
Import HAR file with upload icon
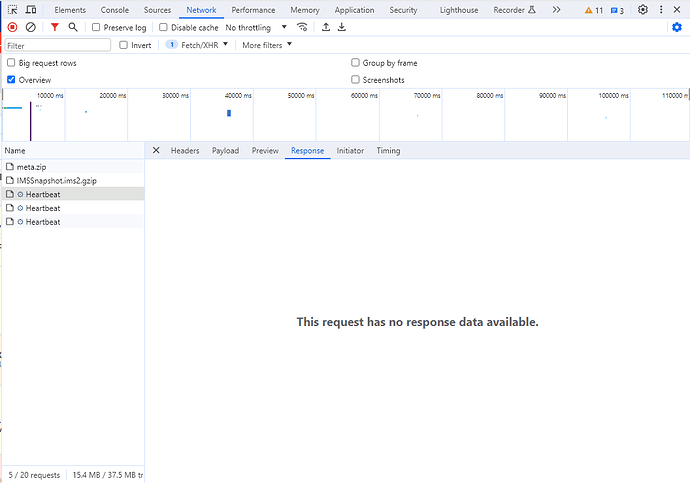click(x=326, y=27)
